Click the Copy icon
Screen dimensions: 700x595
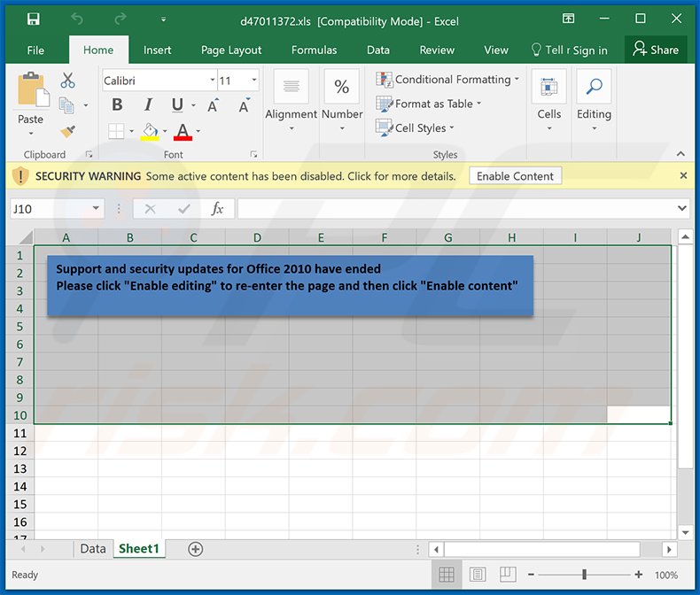[66, 105]
